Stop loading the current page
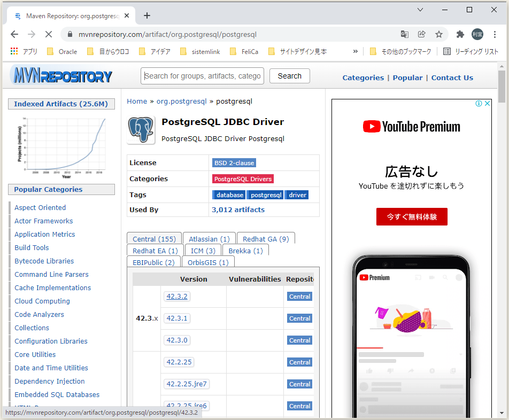 [49, 33]
